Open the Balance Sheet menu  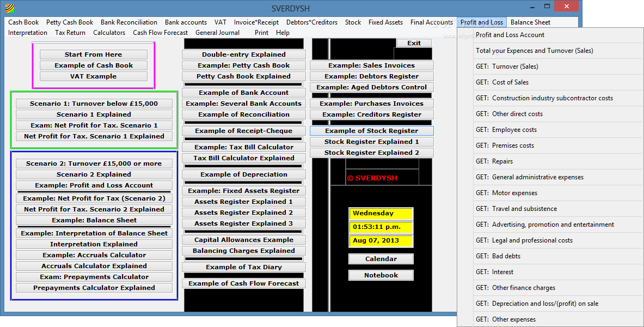tap(530, 22)
